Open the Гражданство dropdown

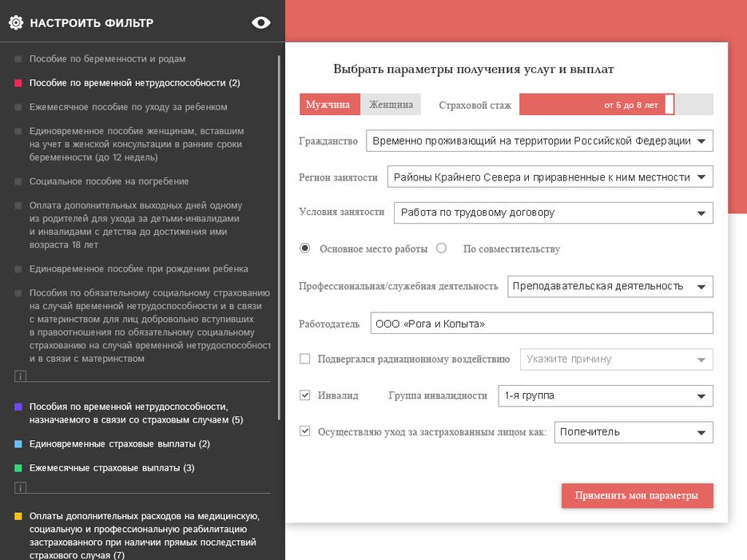point(539,141)
